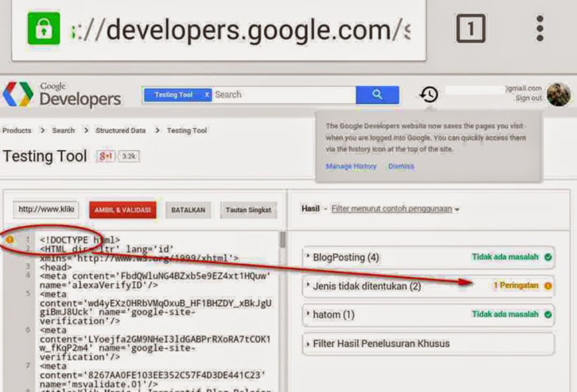Open Testing Tool breadcrumb link
This screenshot has height=392, width=577.
[x=187, y=130]
